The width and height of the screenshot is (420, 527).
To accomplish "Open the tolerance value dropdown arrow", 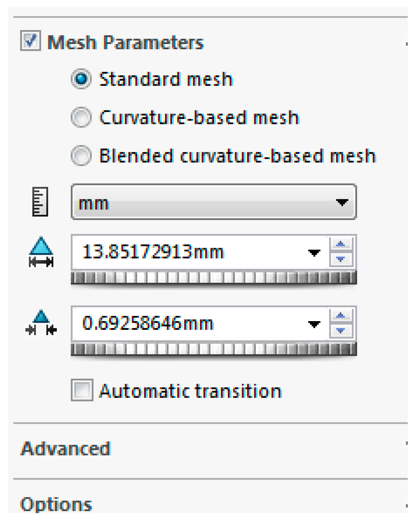I will 314,324.
